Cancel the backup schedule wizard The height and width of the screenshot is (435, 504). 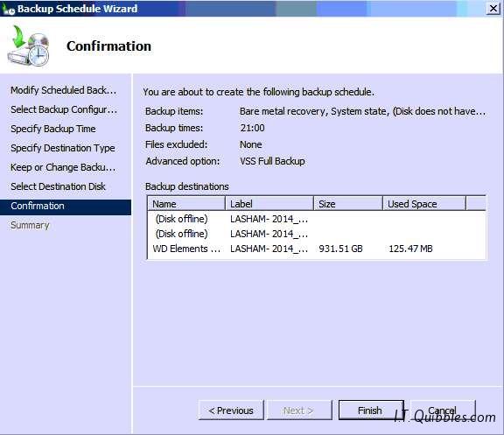[443, 410]
